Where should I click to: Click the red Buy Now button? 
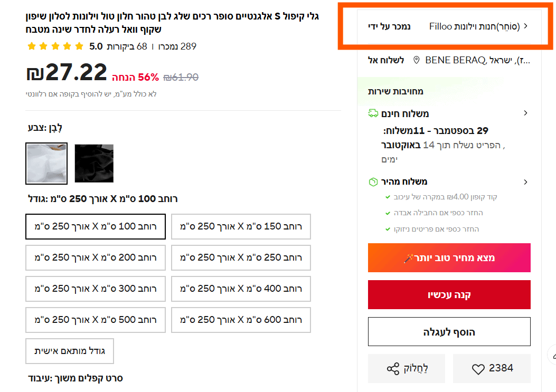click(449, 294)
